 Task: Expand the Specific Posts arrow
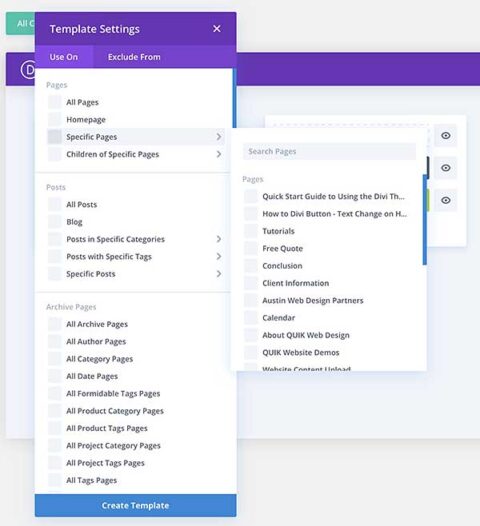tap(219, 274)
